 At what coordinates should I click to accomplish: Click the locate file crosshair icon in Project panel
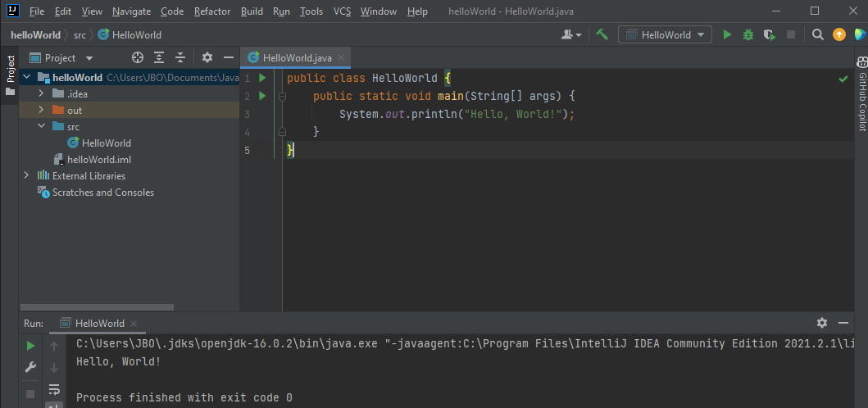click(138, 57)
